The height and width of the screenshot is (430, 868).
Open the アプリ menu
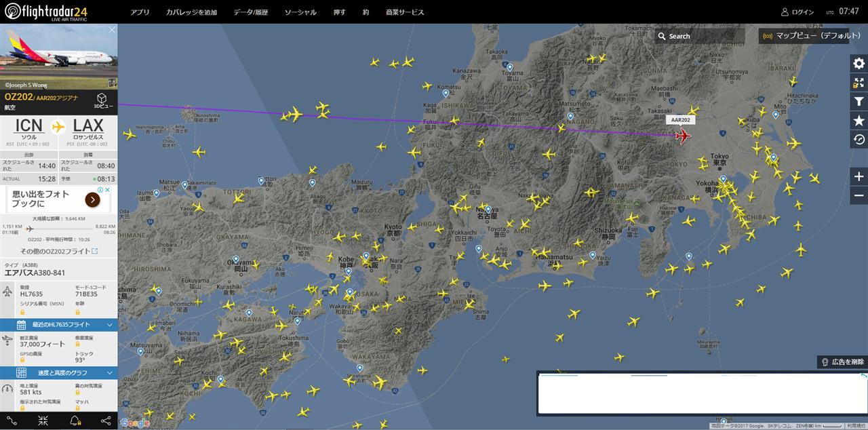[x=140, y=12]
